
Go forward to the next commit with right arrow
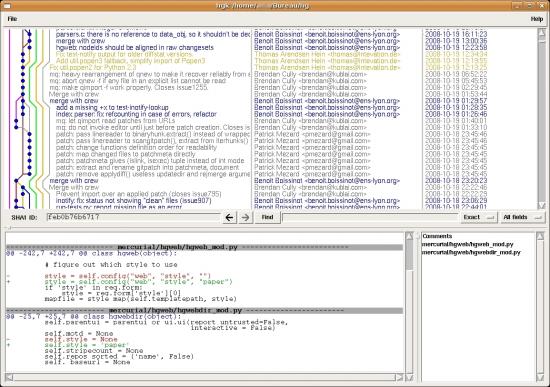point(246,218)
